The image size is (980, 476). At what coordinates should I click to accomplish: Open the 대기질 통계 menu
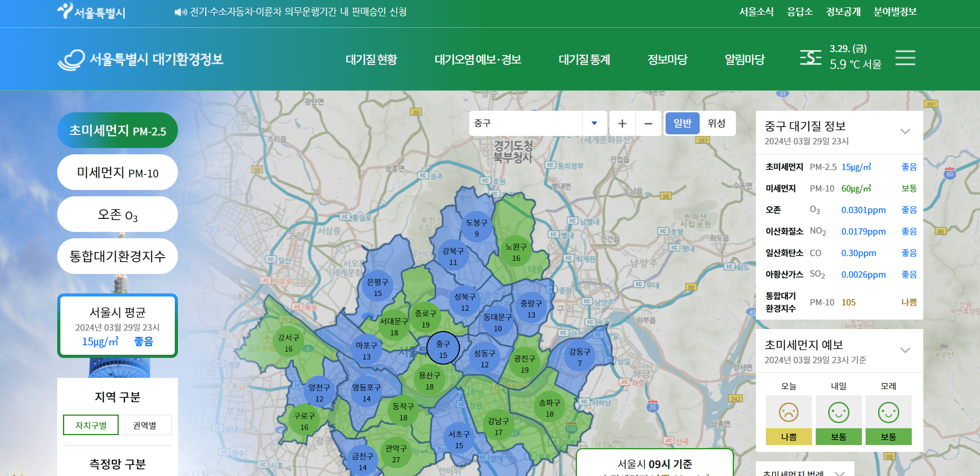pyautogui.click(x=584, y=59)
